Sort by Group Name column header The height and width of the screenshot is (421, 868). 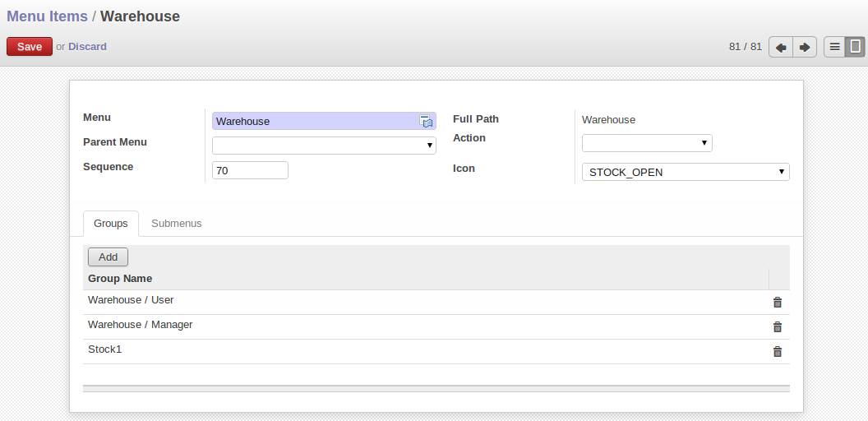(x=120, y=279)
